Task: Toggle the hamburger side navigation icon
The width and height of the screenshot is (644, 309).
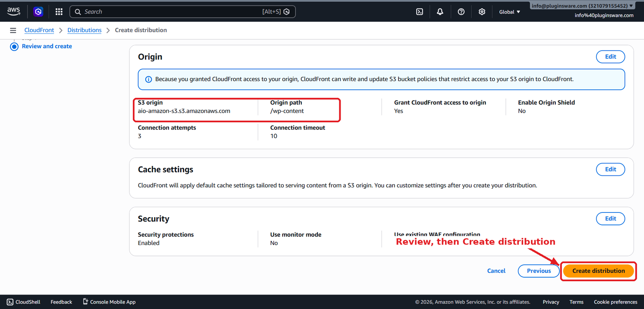Action: (x=13, y=30)
